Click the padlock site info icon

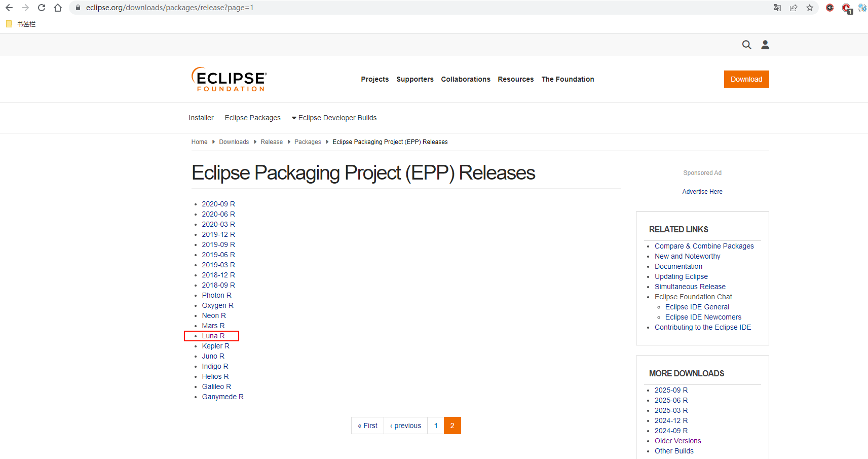(x=78, y=8)
